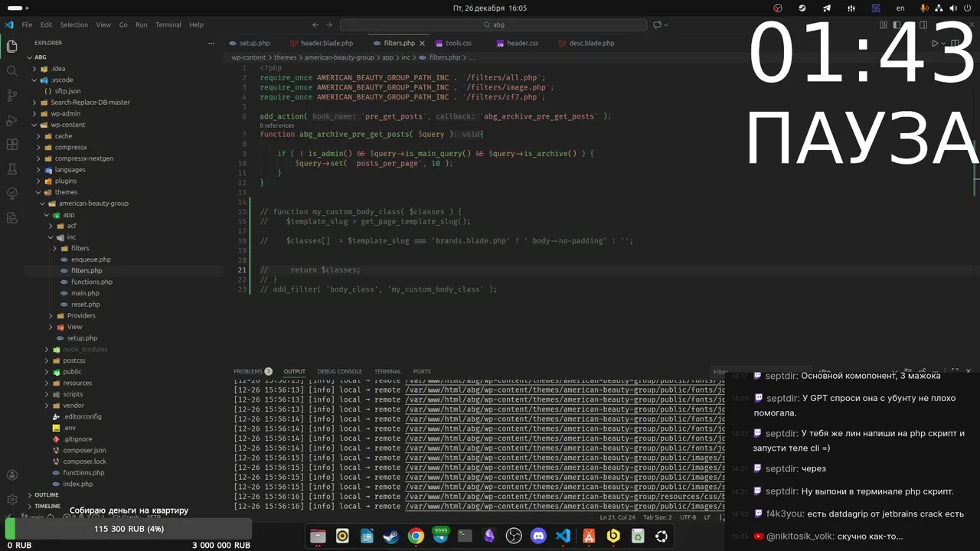Switch to the setup.php editor tab
Viewport: 980px width, 551px height.
tap(254, 43)
